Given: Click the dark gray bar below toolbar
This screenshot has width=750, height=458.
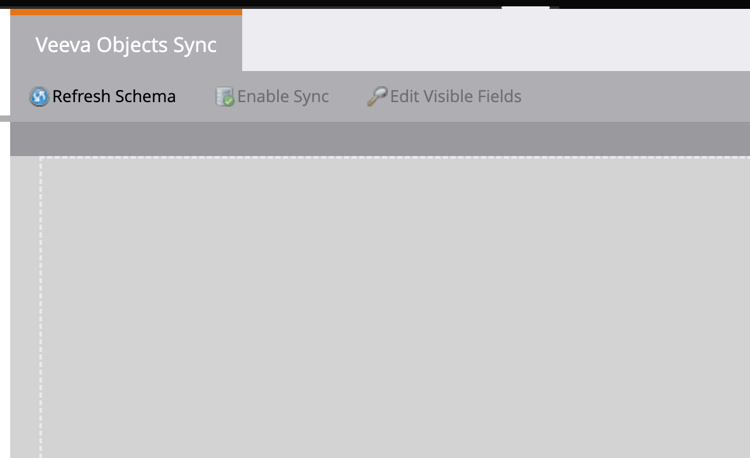Looking at the screenshot, I should click(x=380, y=139).
